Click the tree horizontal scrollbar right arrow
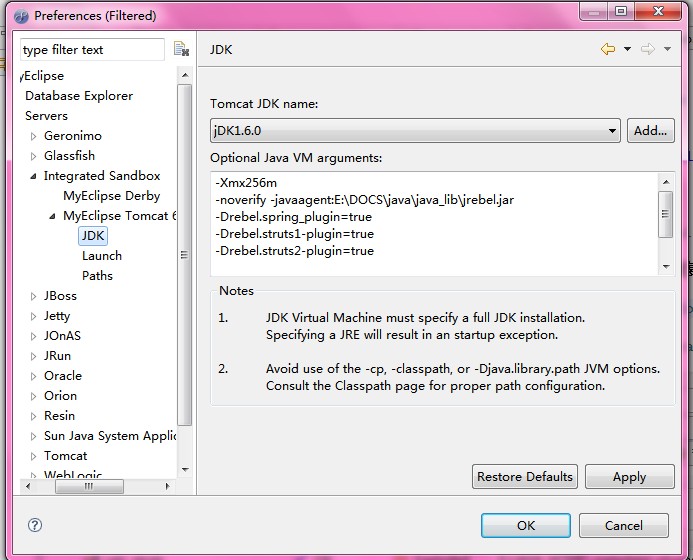 tap(167, 486)
